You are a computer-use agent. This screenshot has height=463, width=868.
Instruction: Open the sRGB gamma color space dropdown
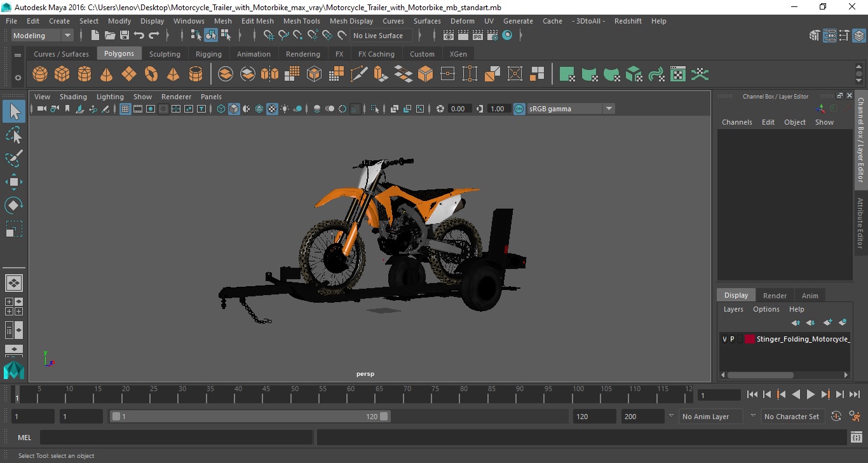coord(571,109)
